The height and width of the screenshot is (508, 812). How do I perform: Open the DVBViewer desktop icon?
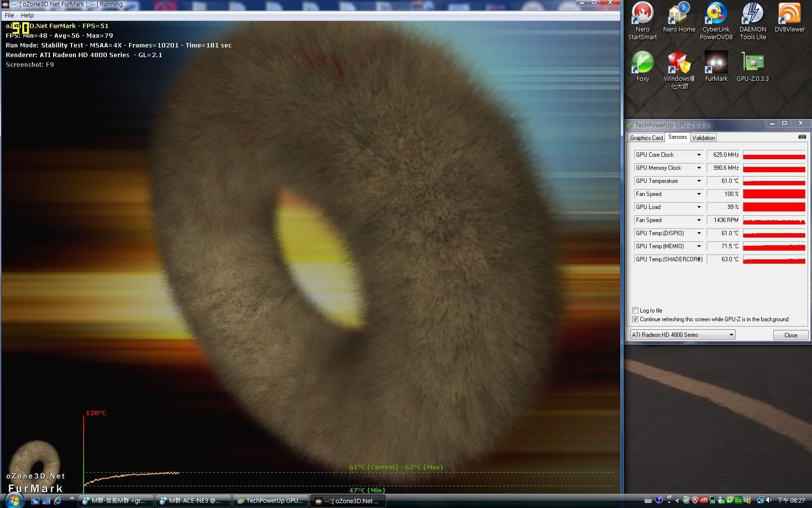789,17
